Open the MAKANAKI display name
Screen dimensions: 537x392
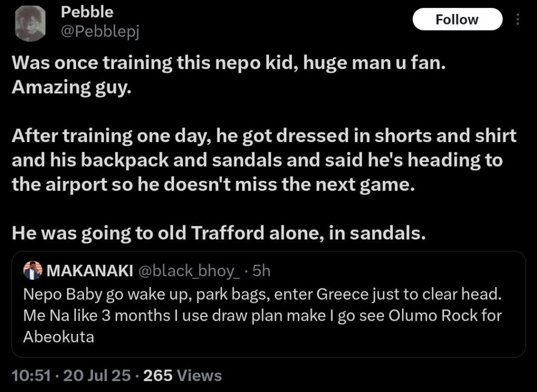pos(90,271)
